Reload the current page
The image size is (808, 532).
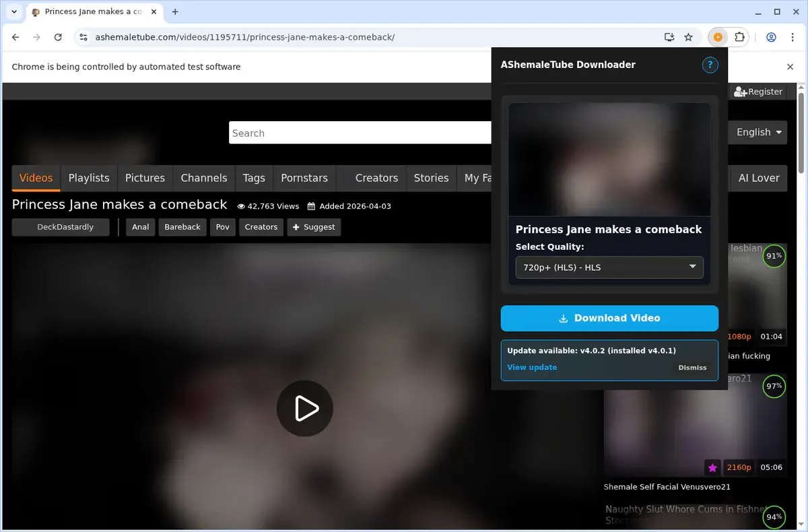58,37
